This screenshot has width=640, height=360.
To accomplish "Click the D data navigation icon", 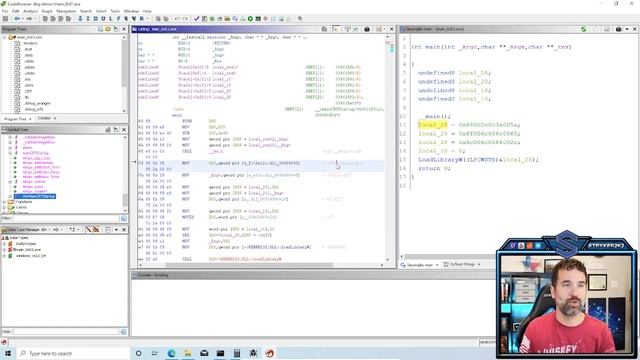I will click(96, 19).
